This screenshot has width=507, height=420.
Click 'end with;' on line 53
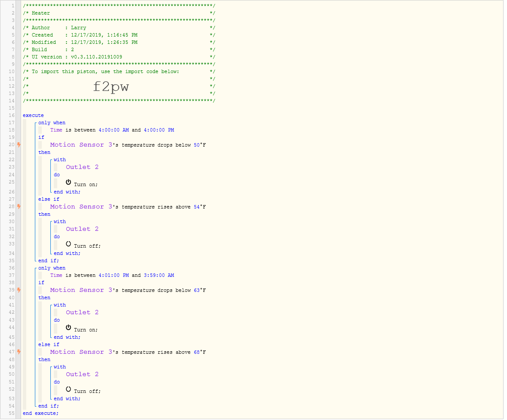point(67,399)
